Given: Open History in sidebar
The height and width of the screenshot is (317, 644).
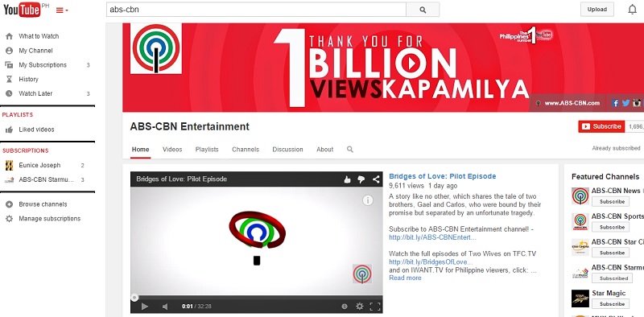Looking at the screenshot, I should tap(28, 79).
